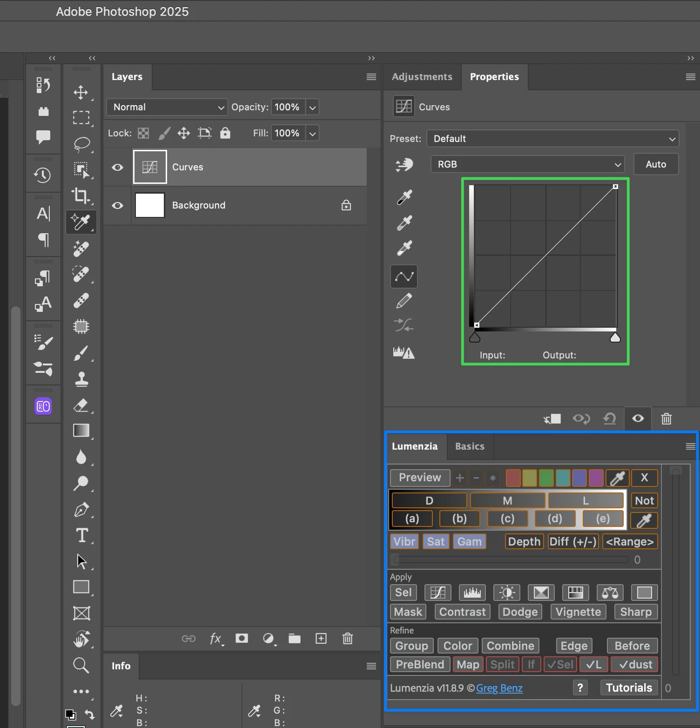This screenshot has width=700, height=728.
Task: Select the Pen tool
Action: [x=81, y=510]
